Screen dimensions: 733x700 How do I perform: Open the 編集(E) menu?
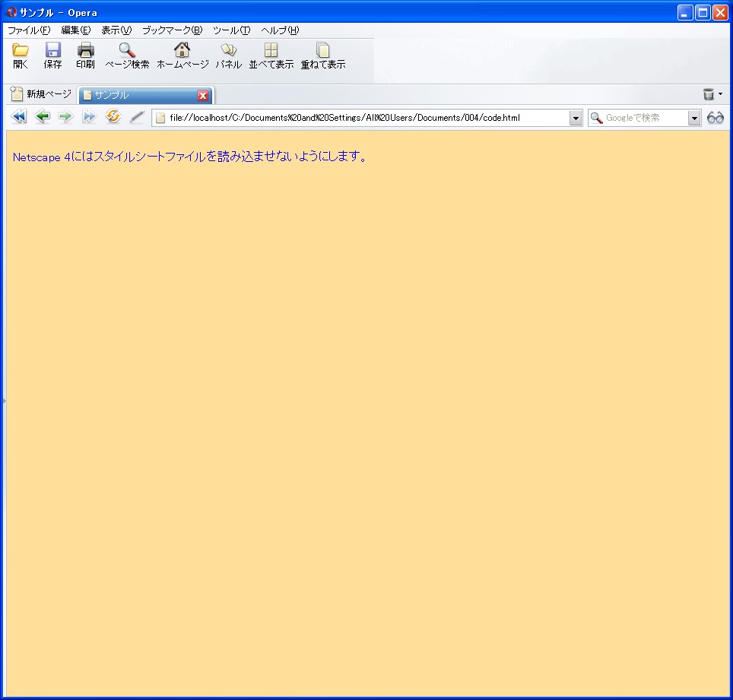click(x=76, y=30)
